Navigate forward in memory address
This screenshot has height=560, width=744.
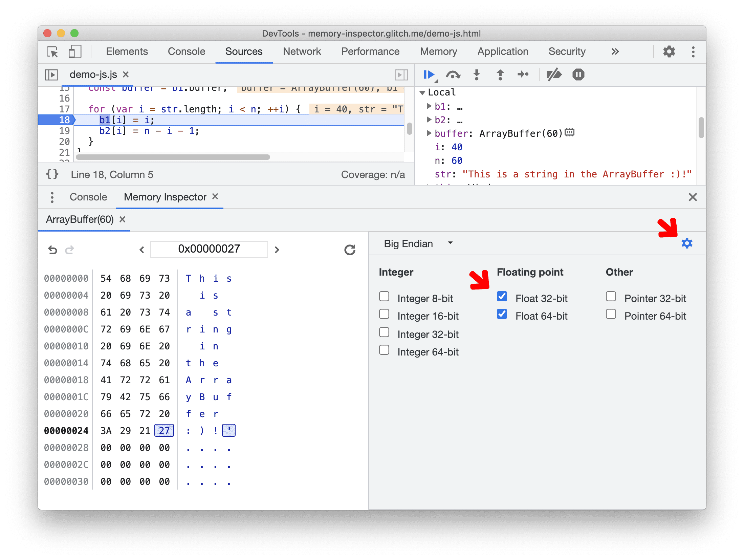tap(278, 249)
